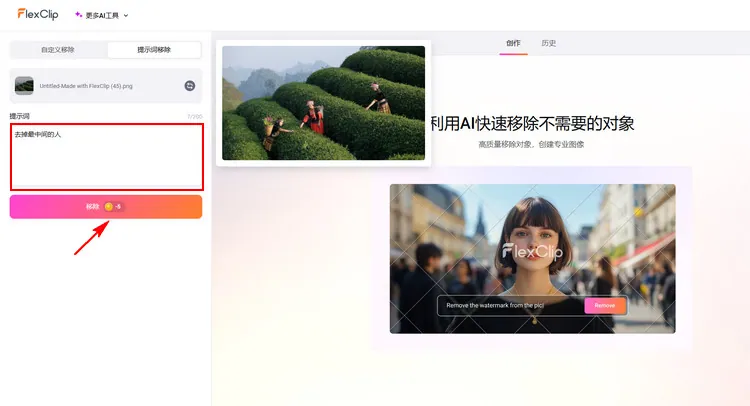Select the 提示词移除 tab

[x=154, y=50]
